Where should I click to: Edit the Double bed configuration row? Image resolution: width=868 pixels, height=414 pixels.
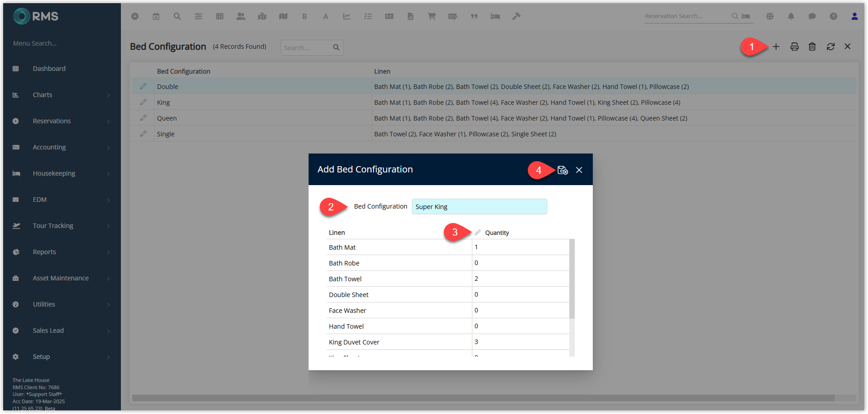click(143, 86)
